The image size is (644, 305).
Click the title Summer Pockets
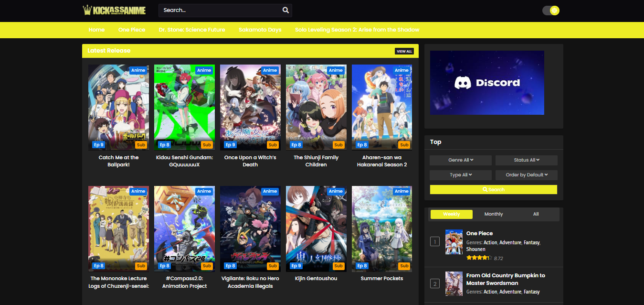382,279
